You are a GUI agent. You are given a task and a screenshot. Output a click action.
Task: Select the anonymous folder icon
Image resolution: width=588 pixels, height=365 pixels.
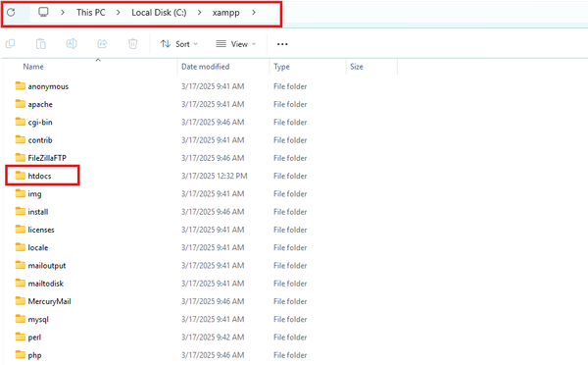coord(21,86)
